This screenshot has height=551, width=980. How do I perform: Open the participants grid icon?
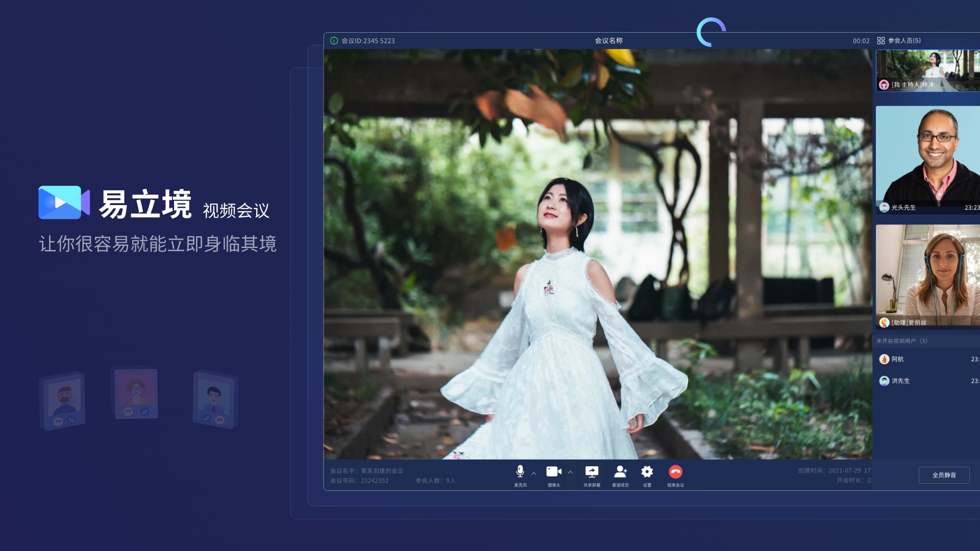click(x=881, y=41)
